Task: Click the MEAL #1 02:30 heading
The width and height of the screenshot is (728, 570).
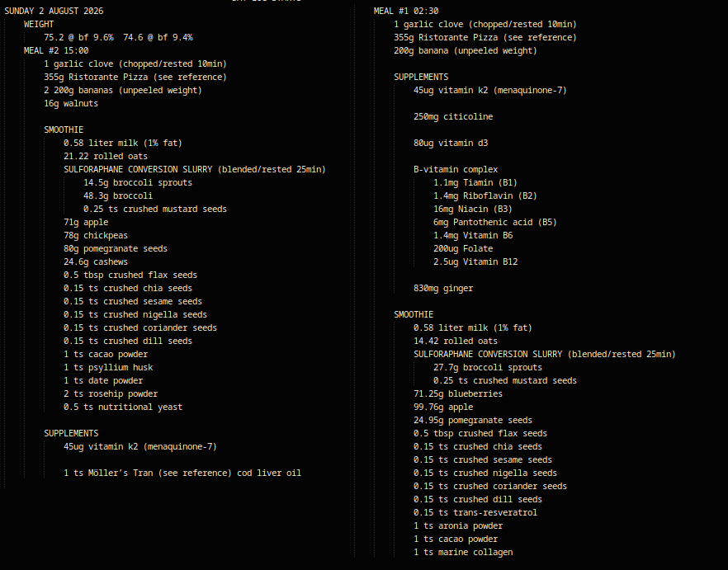Action: coord(406,11)
